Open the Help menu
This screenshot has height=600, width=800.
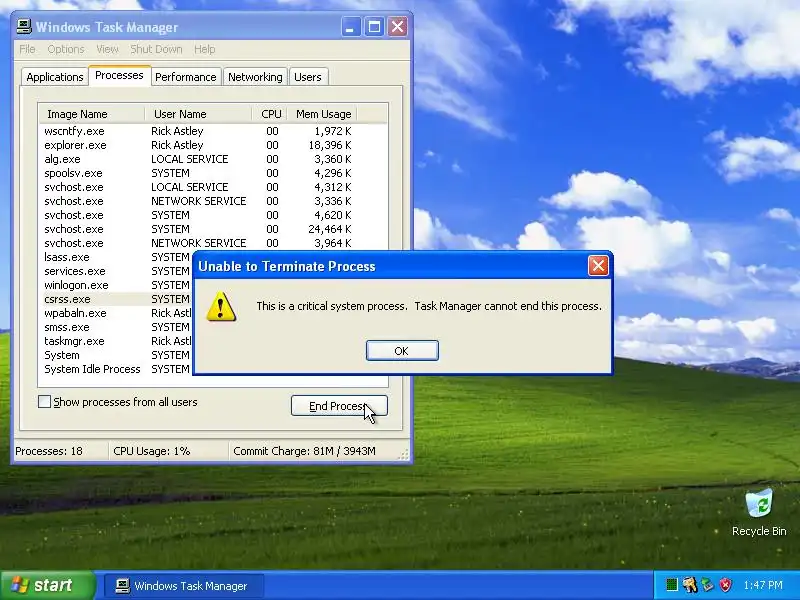[x=205, y=49]
